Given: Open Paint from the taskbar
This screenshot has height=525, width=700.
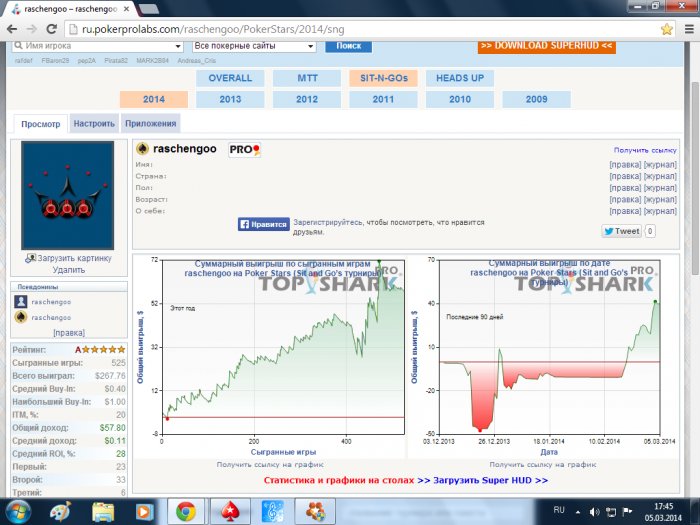Looking at the screenshot, I should click(x=60, y=512).
